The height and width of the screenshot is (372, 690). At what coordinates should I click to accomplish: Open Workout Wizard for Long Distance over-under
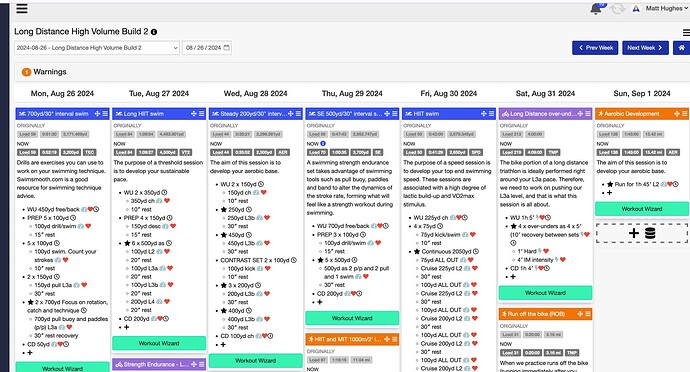[545, 293]
